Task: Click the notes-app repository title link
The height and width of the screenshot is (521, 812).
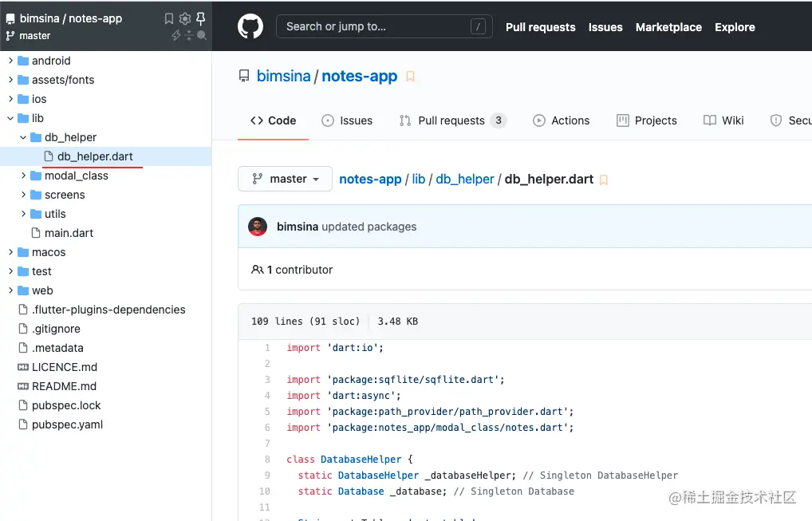Action: [360, 76]
